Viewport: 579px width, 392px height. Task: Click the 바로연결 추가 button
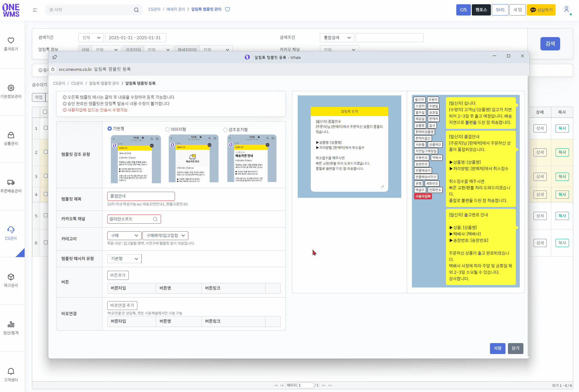click(x=122, y=305)
